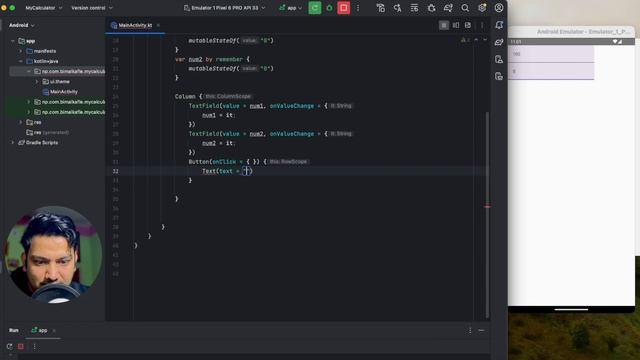This screenshot has width=640, height=360.
Task: Click the Search Everywhere magnifier icon
Action: (465, 8)
